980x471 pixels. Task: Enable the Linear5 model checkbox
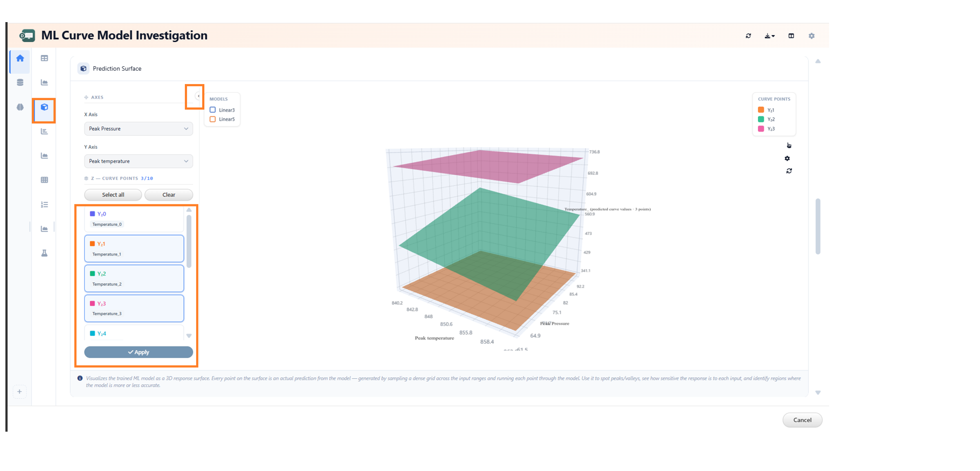point(212,119)
